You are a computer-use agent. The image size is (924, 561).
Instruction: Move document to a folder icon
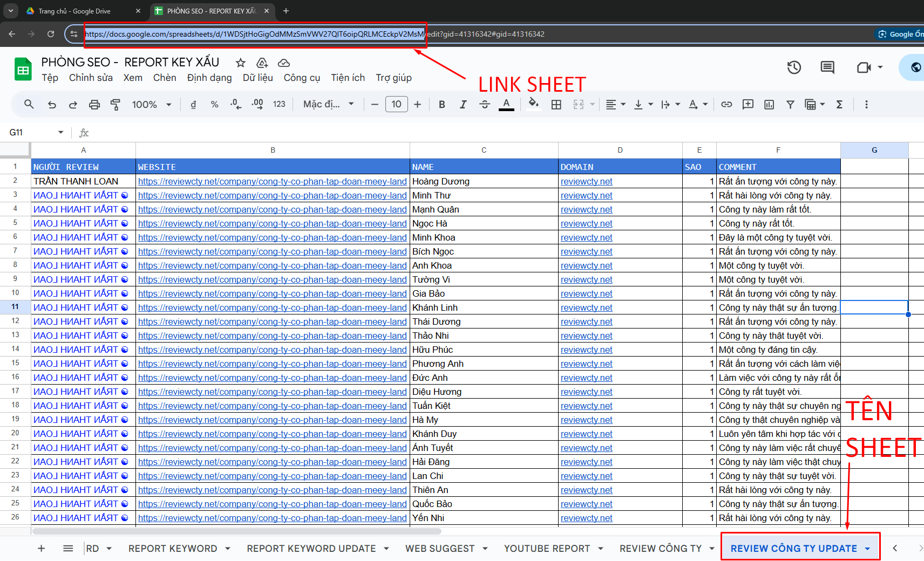[x=262, y=63]
